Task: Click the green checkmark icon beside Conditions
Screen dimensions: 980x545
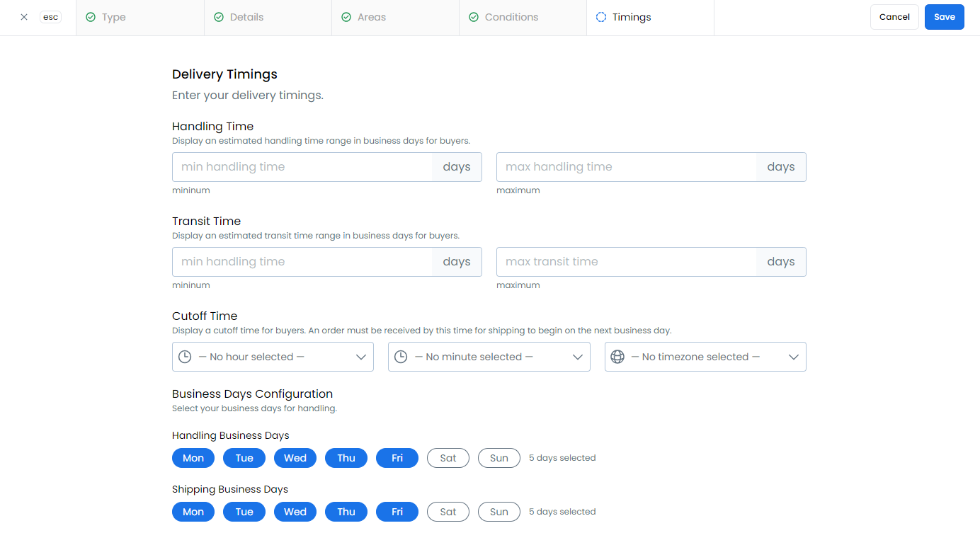Action: (x=473, y=17)
